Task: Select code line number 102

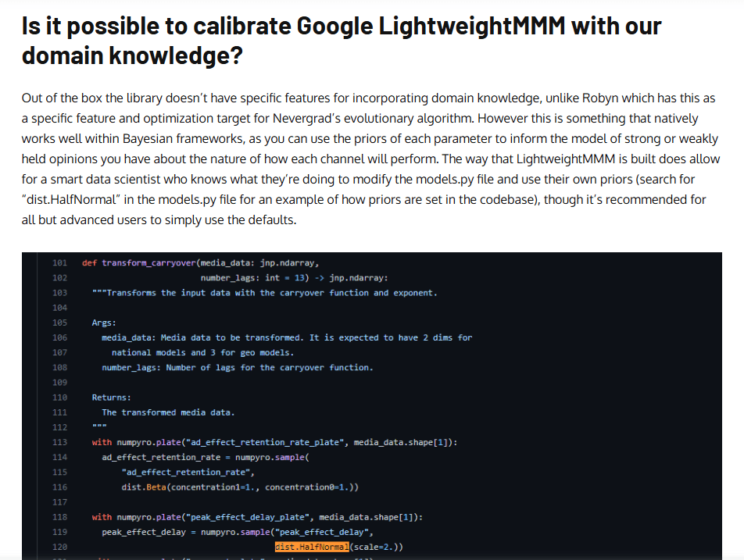Action: 59,278
